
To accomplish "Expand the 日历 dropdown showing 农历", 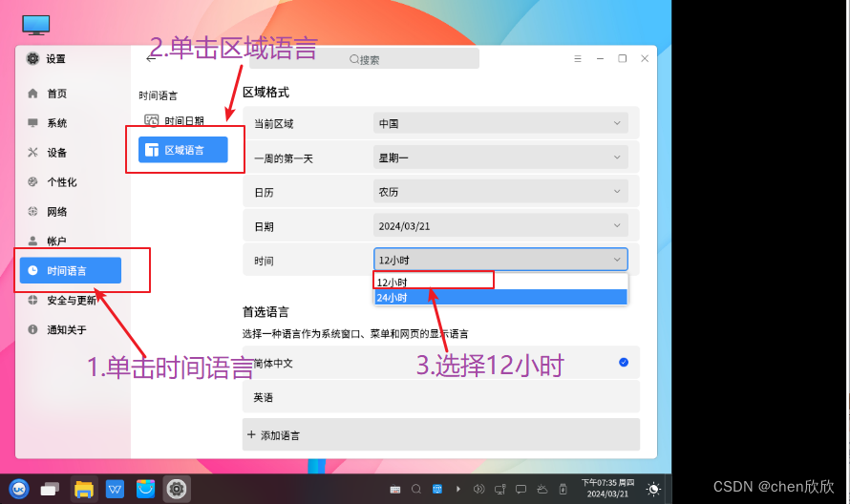I will point(500,191).
